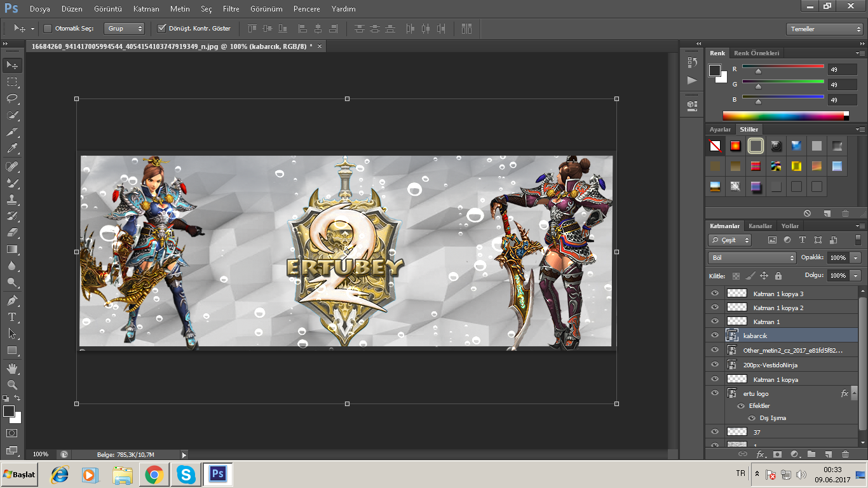Select the Lasso tool

tap(12, 98)
